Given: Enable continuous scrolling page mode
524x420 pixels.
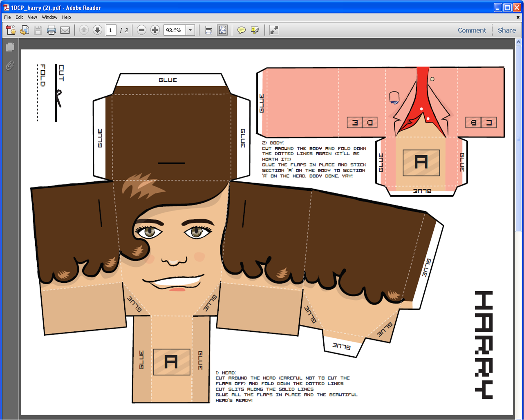Looking at the screenshot, I should pyautogui.click(x=209, y=30).
